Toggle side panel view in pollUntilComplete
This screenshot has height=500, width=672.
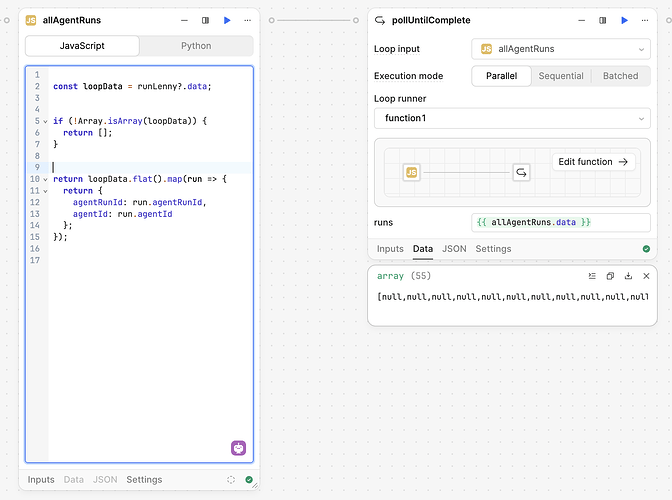coord(603,20)
